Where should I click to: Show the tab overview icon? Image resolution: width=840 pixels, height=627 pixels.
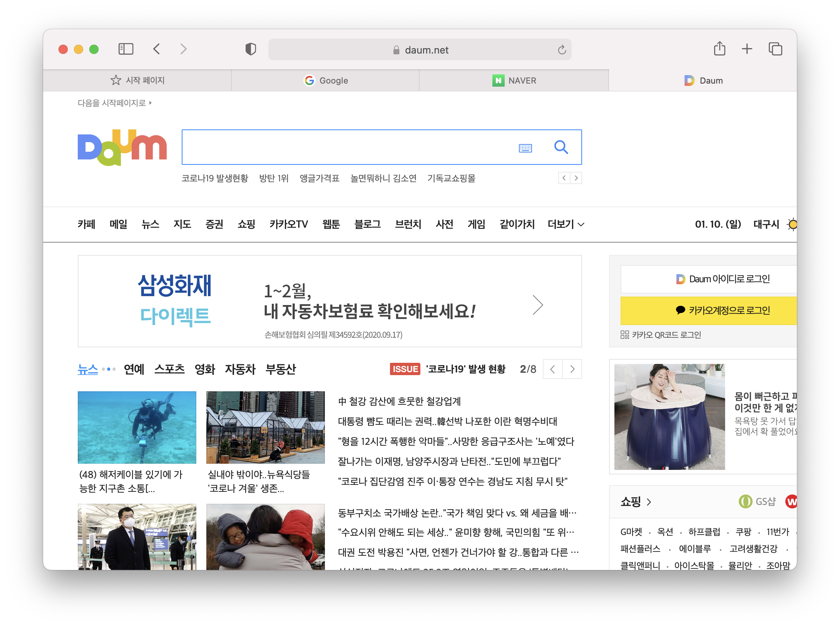tap(775, 49)
